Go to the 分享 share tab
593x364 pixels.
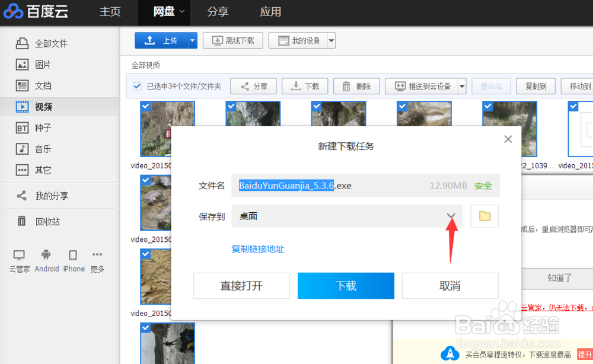click(218, 12)
